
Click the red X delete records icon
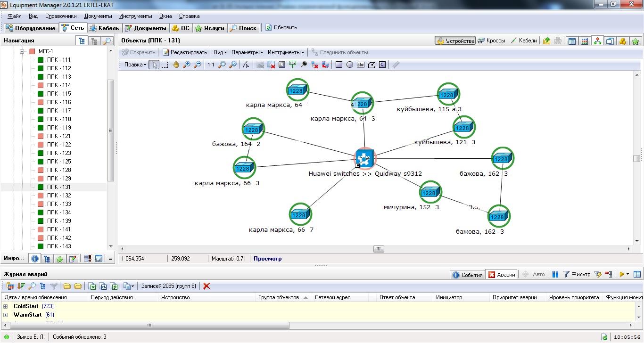(206, 286)
